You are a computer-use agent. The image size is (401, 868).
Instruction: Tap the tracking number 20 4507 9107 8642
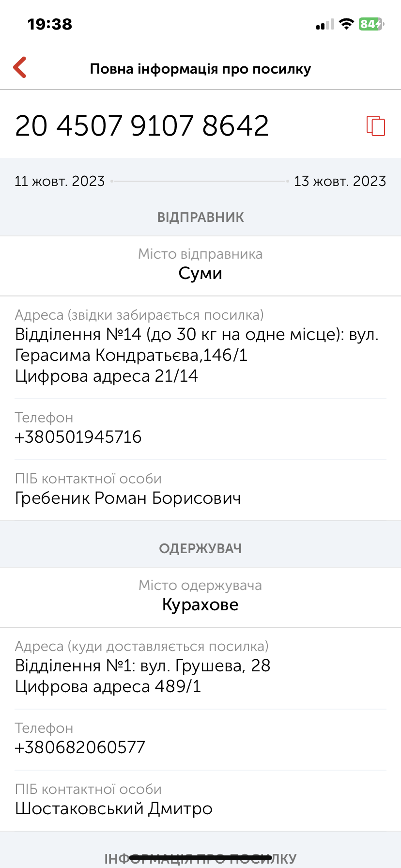[142, 126]
